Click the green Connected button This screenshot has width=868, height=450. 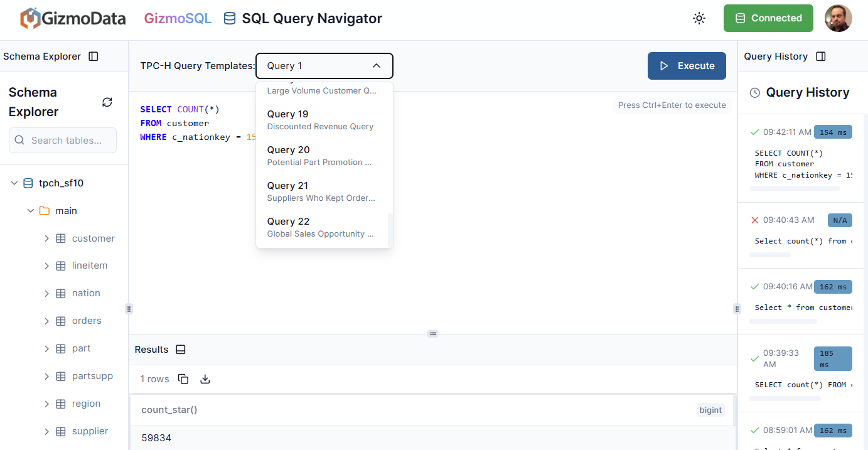(768, 18)
